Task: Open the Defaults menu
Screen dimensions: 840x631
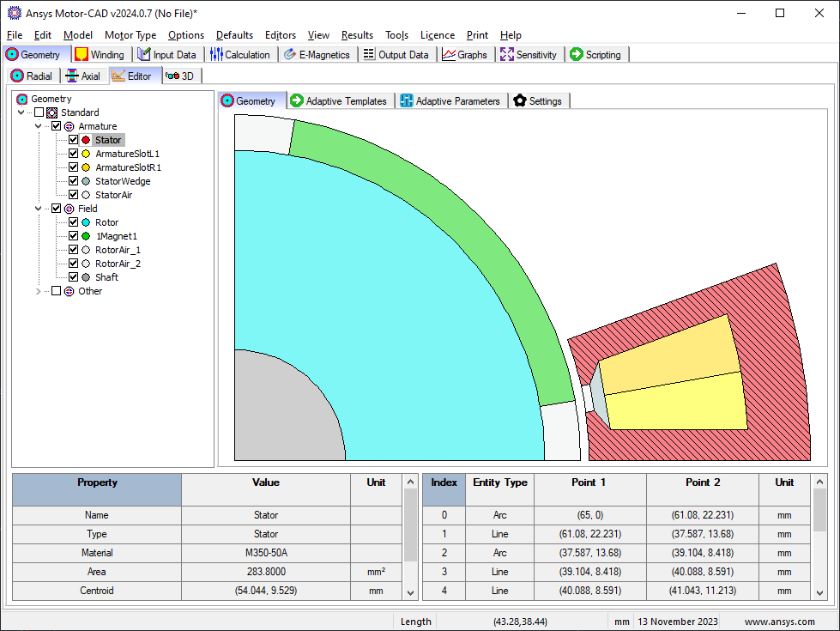Action: coord(234,35)
